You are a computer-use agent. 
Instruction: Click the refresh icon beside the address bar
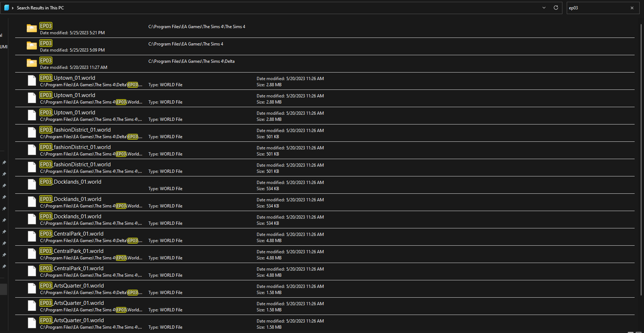click(x=556, y=8)
